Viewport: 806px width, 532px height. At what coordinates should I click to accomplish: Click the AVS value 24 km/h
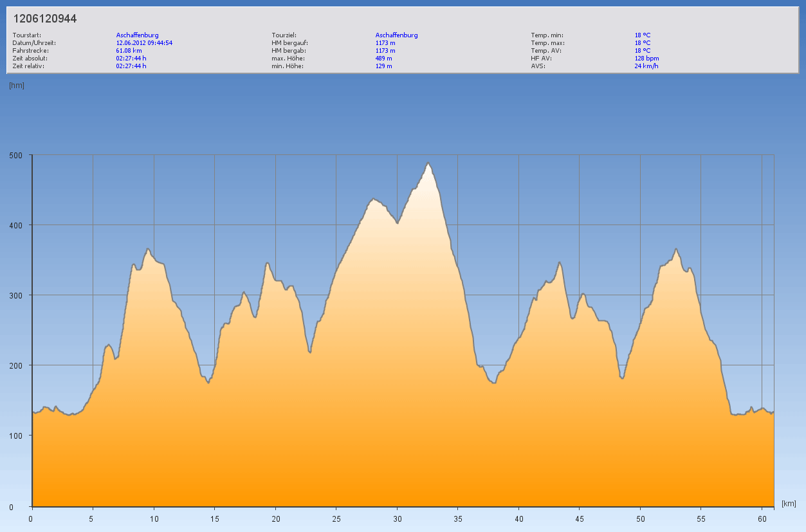[646, 66]
